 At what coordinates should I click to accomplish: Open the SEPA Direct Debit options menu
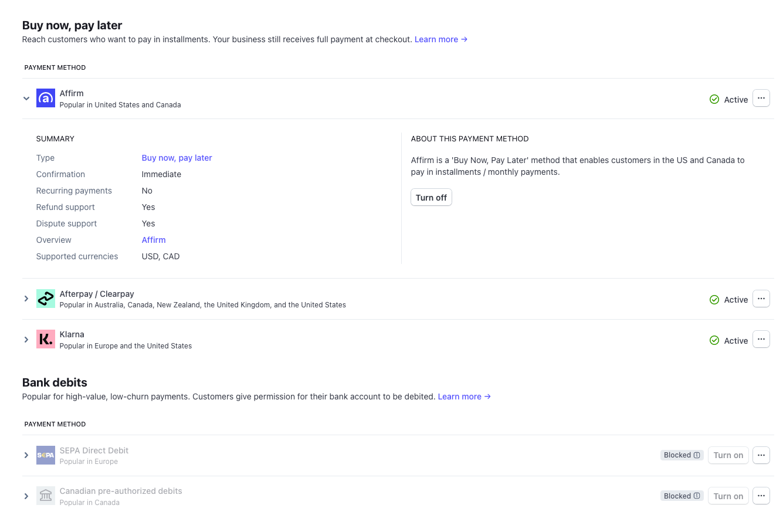[761, 455]
